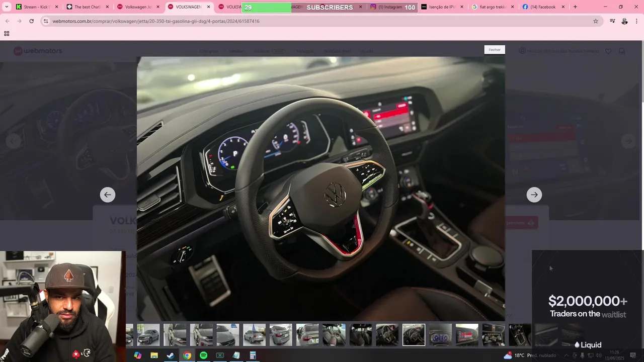Switch to the Isenção de IPV tab
This screenshot has height=362, width=644.
(441, 7)
